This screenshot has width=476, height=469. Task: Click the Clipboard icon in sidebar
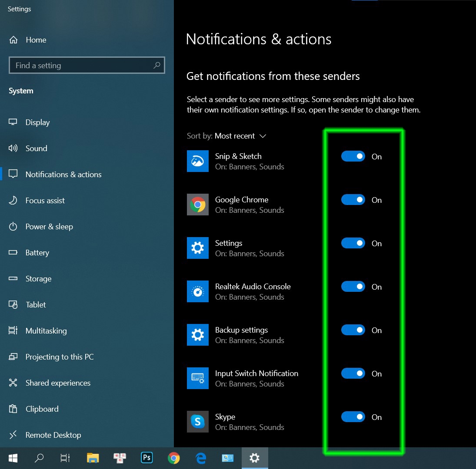point(13,409)
